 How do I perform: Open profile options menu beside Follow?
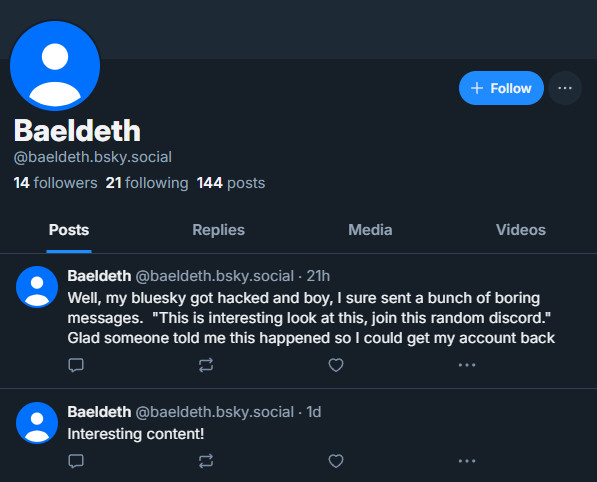click(565, 88)
